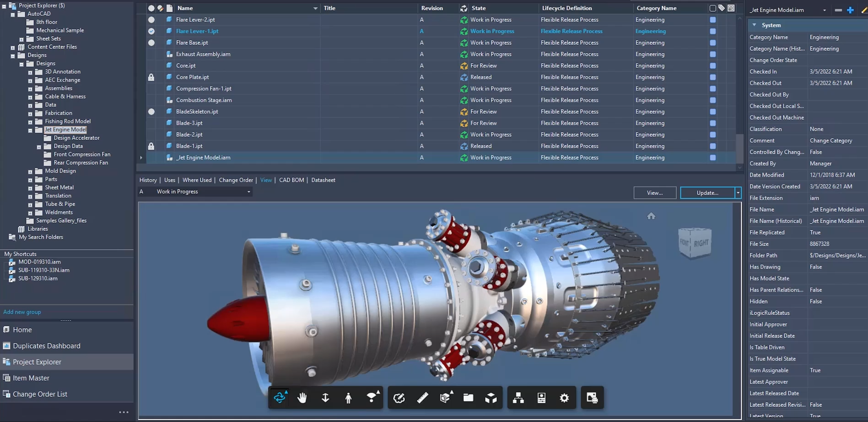Click the minus icon in properties header
Image resolution: width=868 pixels, height=422 pixels.
click(838, 10)
